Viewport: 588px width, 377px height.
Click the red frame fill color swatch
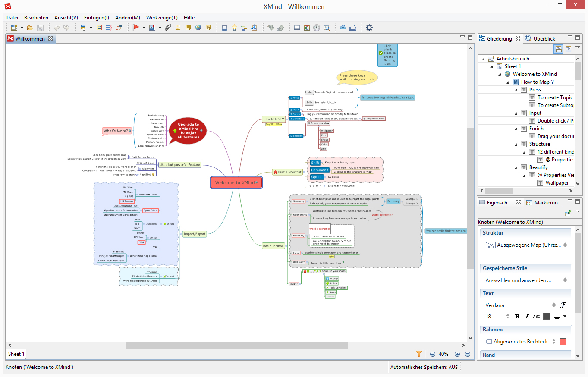click(x=563, y=342)
